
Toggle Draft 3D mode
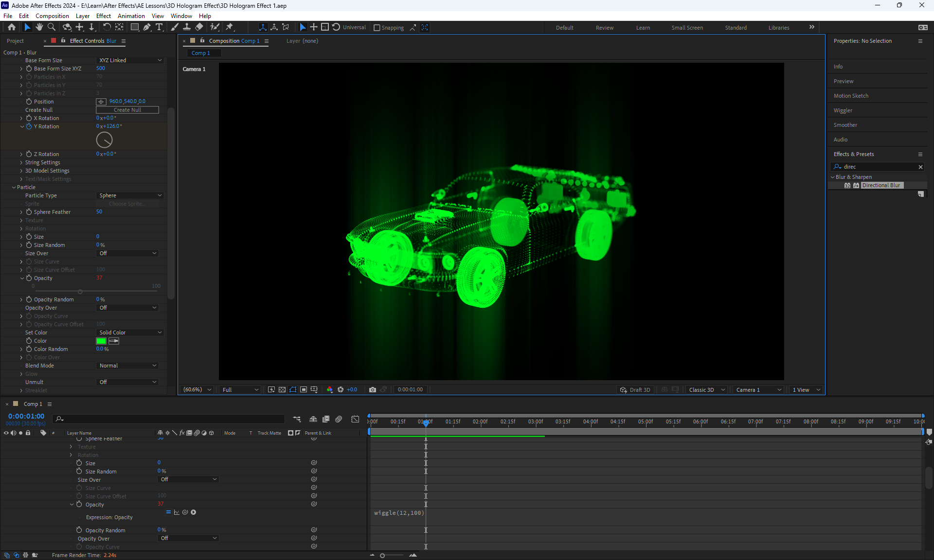pos(635,390)
